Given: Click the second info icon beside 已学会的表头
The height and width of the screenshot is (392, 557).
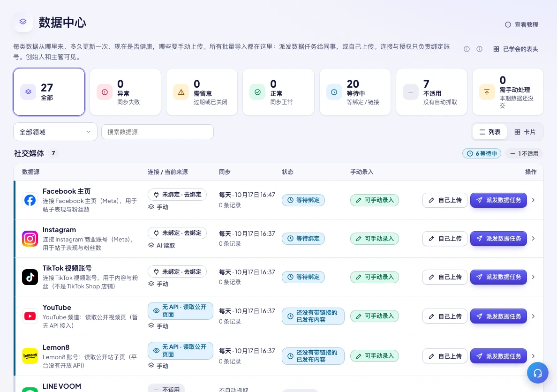Looking at the screenshot, I should (x=479, y=49).
